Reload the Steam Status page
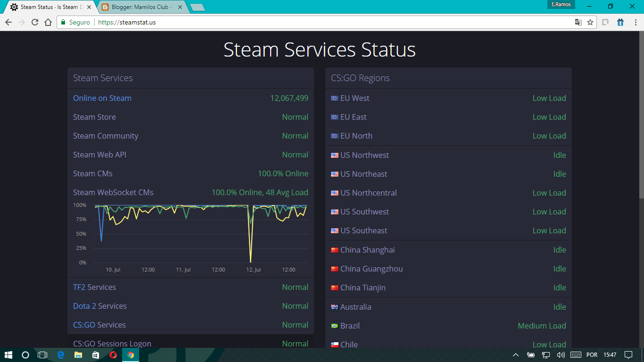This screenshot has width=644, height=362. [34, 22]
